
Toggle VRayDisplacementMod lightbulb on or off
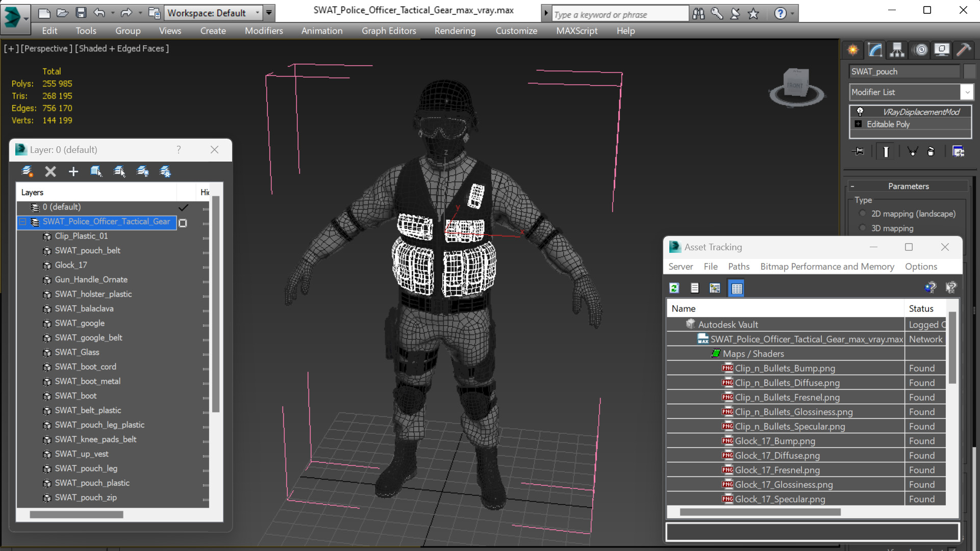(860, 112)
